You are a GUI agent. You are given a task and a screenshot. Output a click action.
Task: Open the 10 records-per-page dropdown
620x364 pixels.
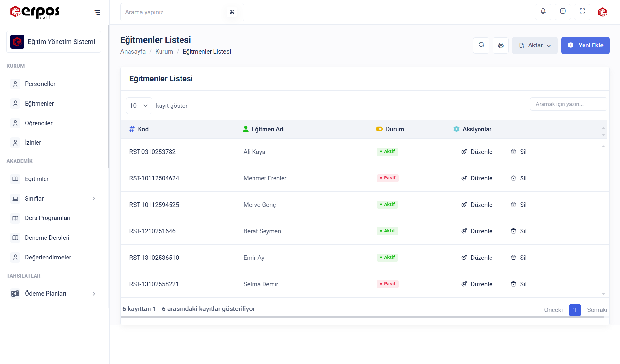139,106
